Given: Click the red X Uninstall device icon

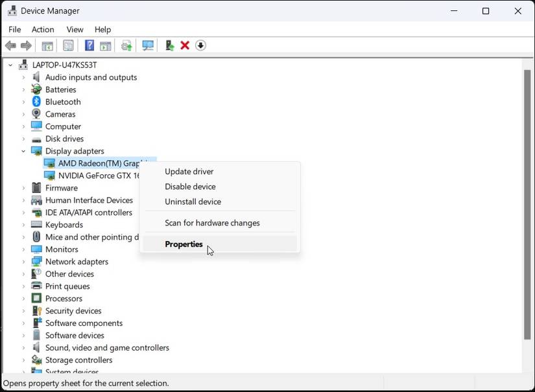Looking at the screenshot, I should (x=184, y=45).
